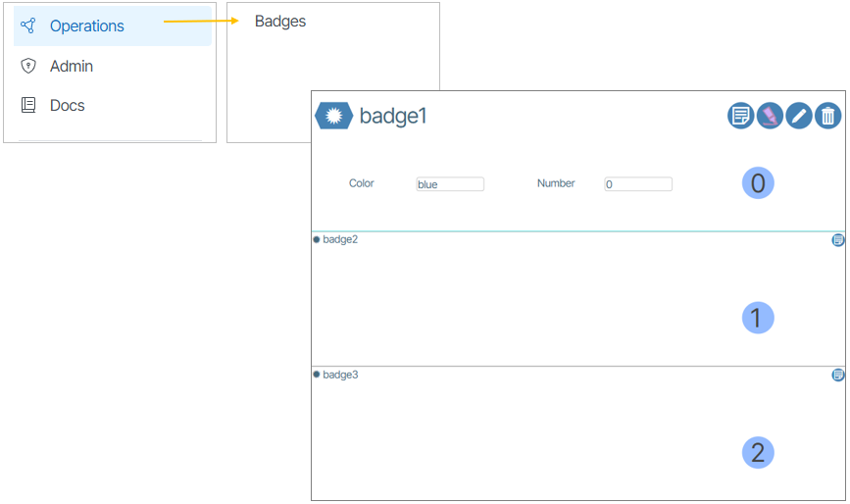Expand the badge2 entry
Image resolution: width=850 pixels, height=504 pixels.
[340, 239]
